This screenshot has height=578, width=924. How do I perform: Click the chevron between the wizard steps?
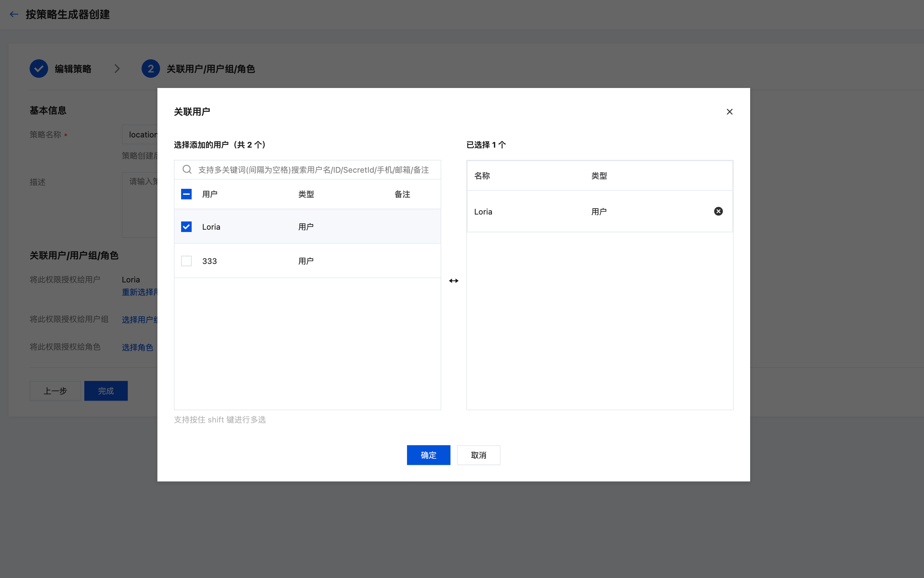(117, 69)
